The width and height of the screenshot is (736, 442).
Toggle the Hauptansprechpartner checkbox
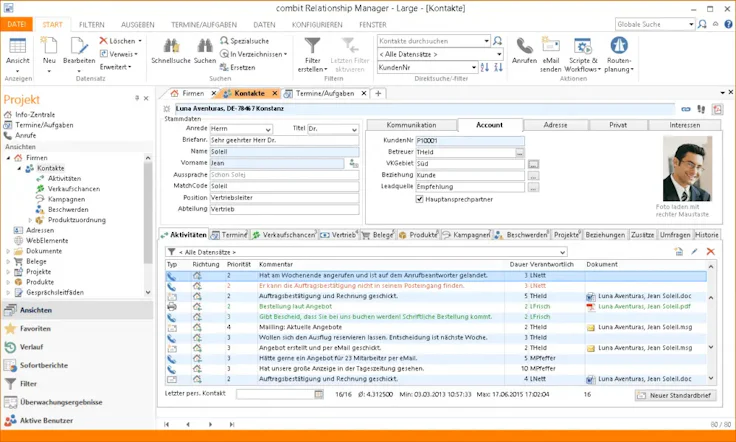(420, 199)
